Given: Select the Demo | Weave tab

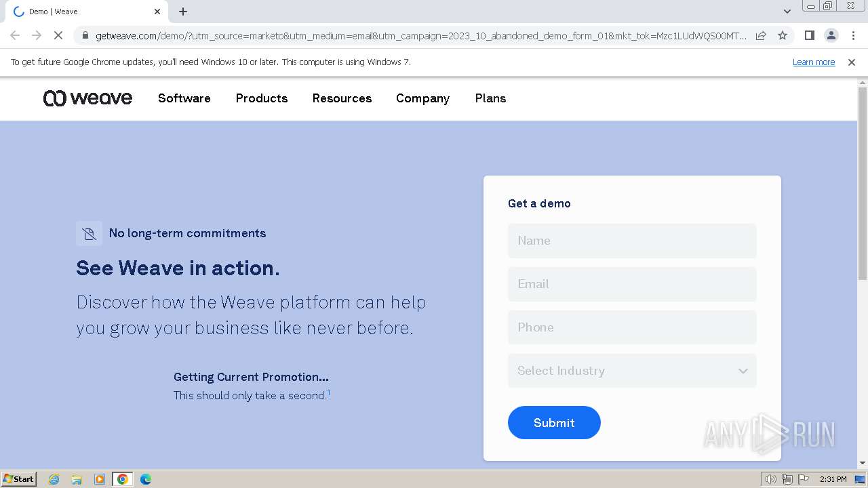Looking at the screenshot, I should coord(85,12).
